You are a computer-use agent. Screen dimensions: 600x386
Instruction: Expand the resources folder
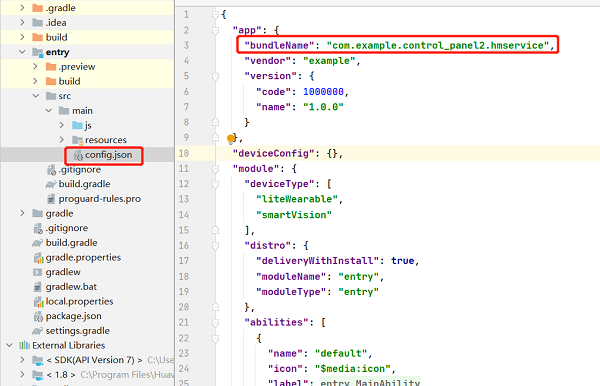(x=62, y=140)
